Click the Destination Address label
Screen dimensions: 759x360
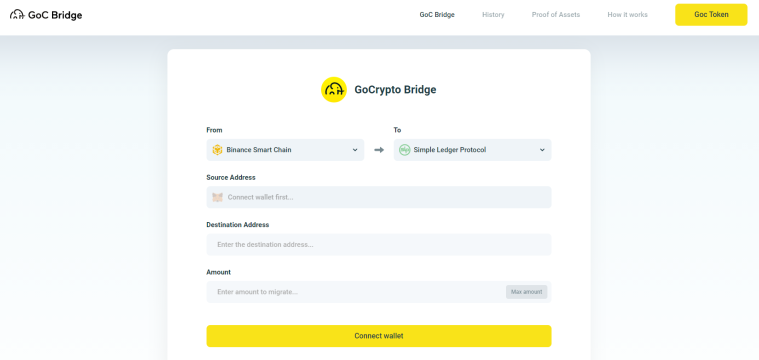point(238,225)
